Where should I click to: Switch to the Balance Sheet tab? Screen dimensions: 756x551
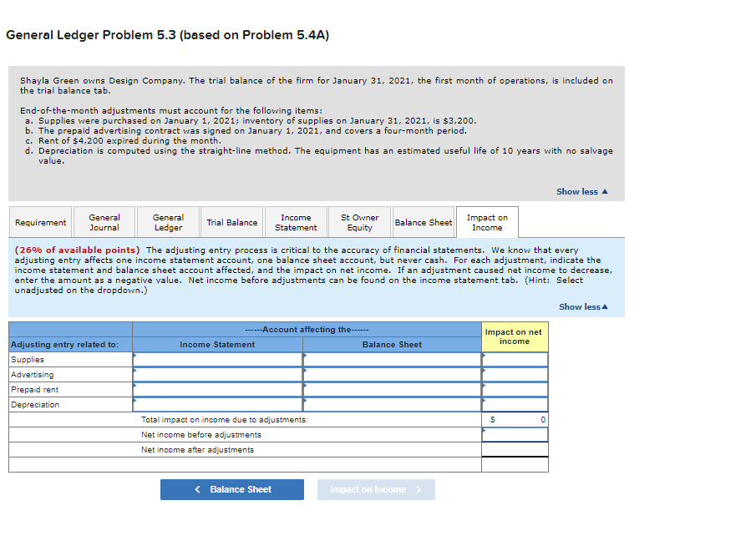coord(423,222)
